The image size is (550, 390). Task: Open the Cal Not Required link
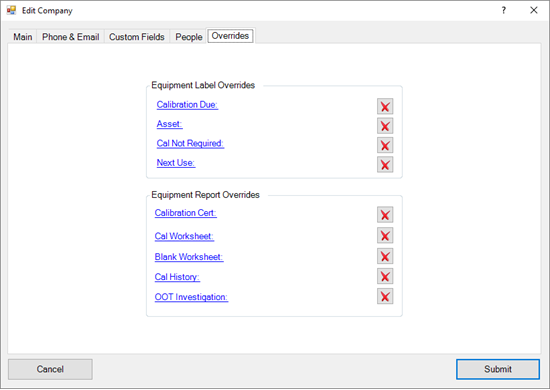[x=190, y=143]
